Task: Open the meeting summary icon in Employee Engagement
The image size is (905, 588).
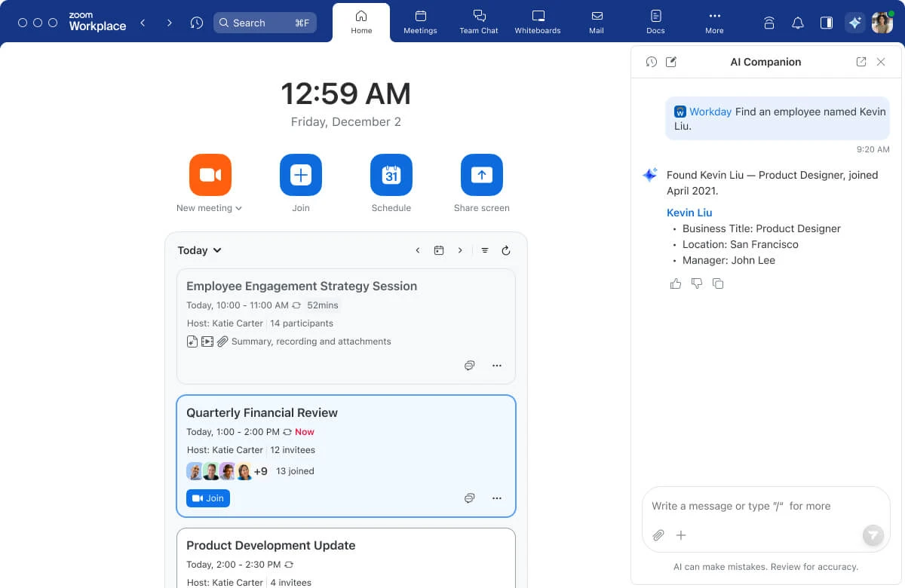Action: [x=192, y=341]
